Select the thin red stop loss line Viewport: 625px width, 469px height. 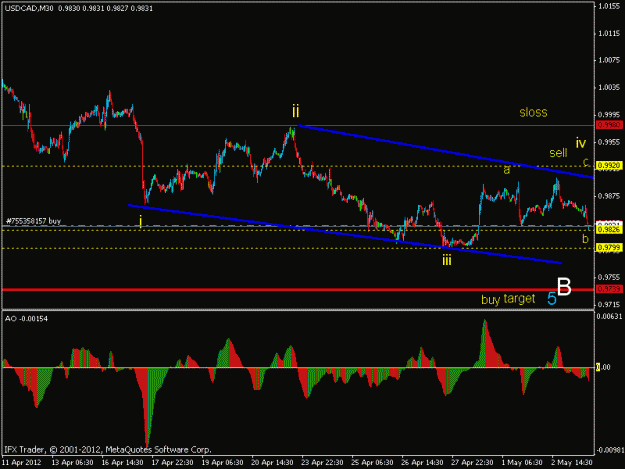pos(298,126)
